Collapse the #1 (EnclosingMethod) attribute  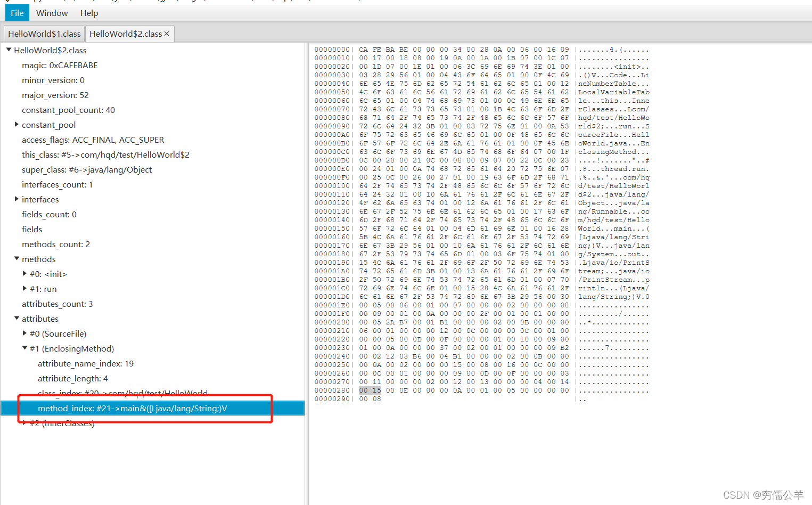click(24, 348)
